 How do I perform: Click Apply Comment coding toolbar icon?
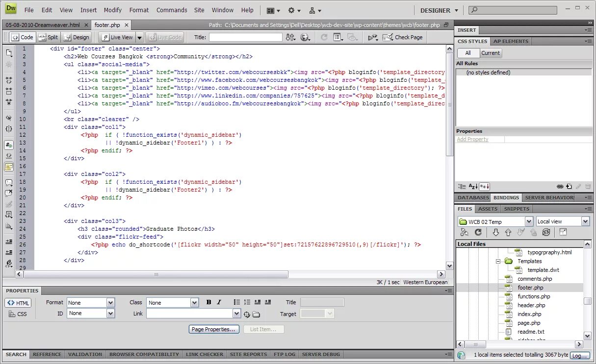(x=8, y=182)
